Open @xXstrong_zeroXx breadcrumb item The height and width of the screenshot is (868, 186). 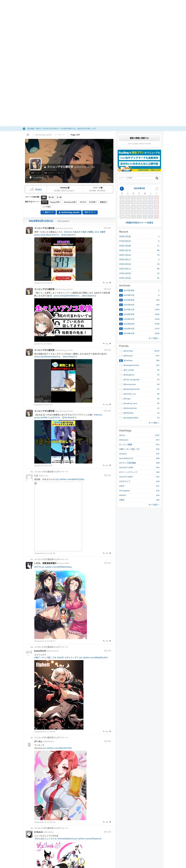43,135
